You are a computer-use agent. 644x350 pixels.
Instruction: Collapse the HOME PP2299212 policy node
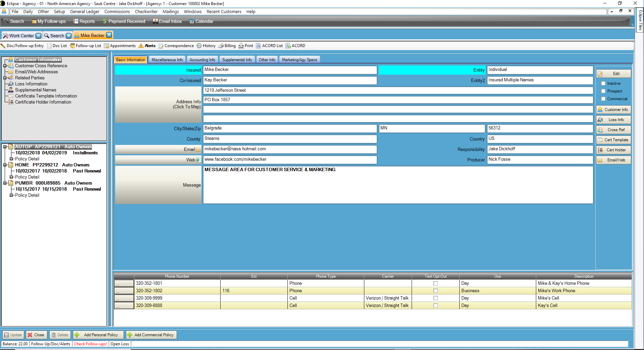pos(5,165)
